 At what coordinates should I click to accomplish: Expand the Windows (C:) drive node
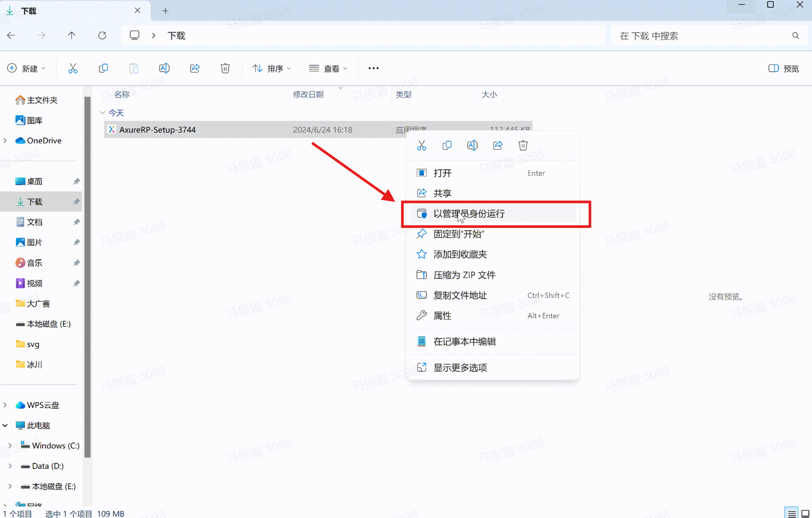click(x=10, y=445)
